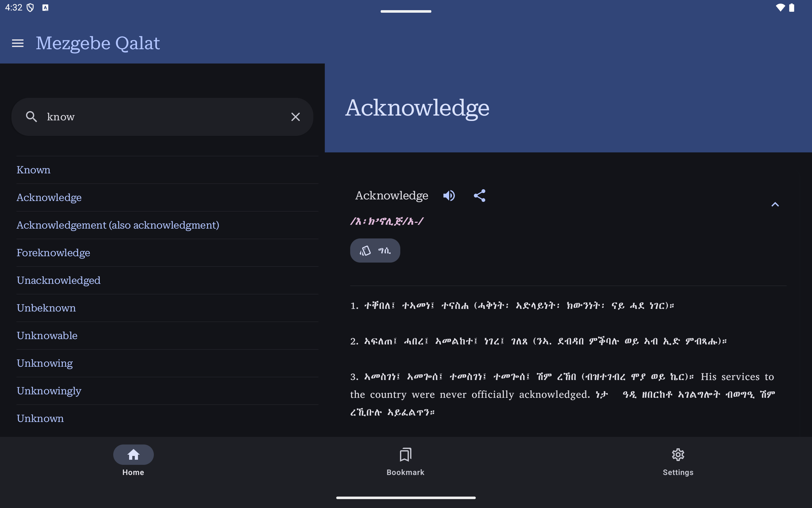Viewport: 812px width, 508px height.
Task: Open the hamburger navigation menu
Action: (x=18, y=43)
